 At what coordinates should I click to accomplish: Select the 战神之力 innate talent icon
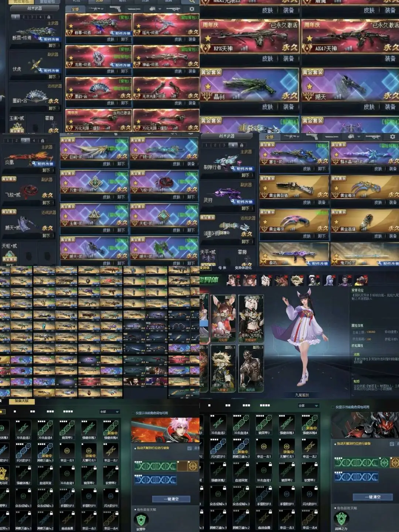[341, 519]
